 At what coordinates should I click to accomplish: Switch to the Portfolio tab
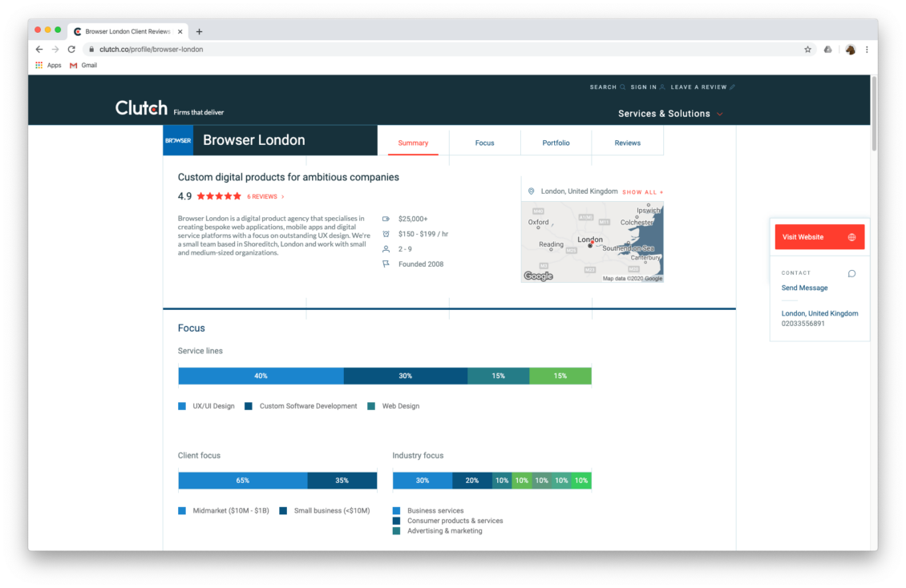556,142
